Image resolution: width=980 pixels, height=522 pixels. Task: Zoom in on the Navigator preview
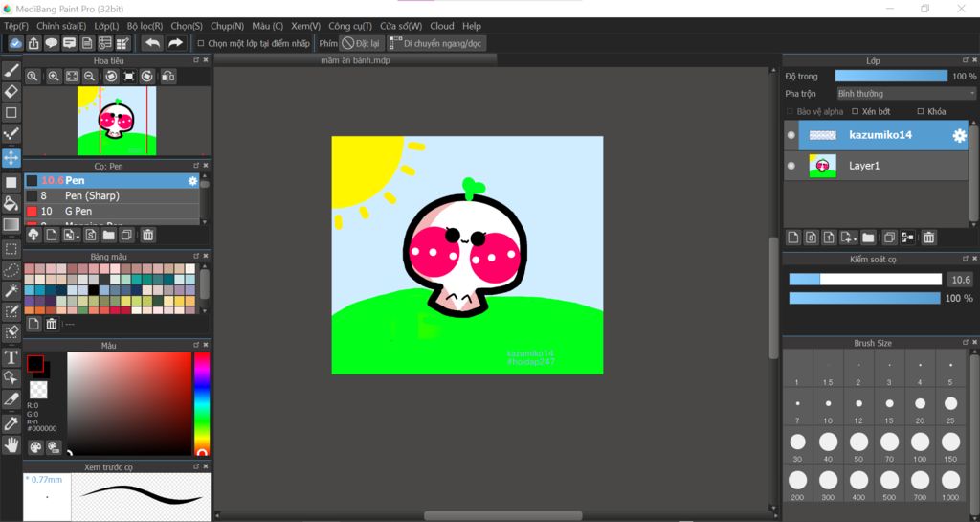point(54,77)
